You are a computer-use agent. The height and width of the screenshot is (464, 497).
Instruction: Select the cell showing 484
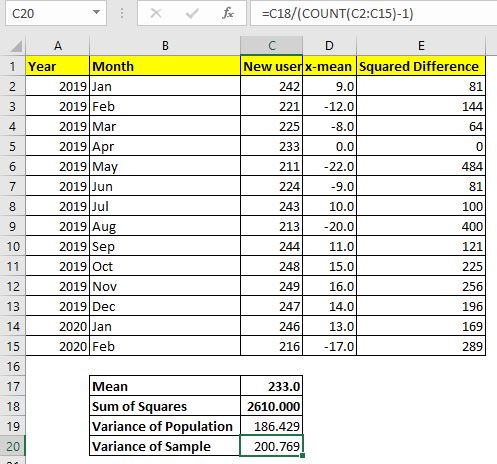[x=421, y=166]
